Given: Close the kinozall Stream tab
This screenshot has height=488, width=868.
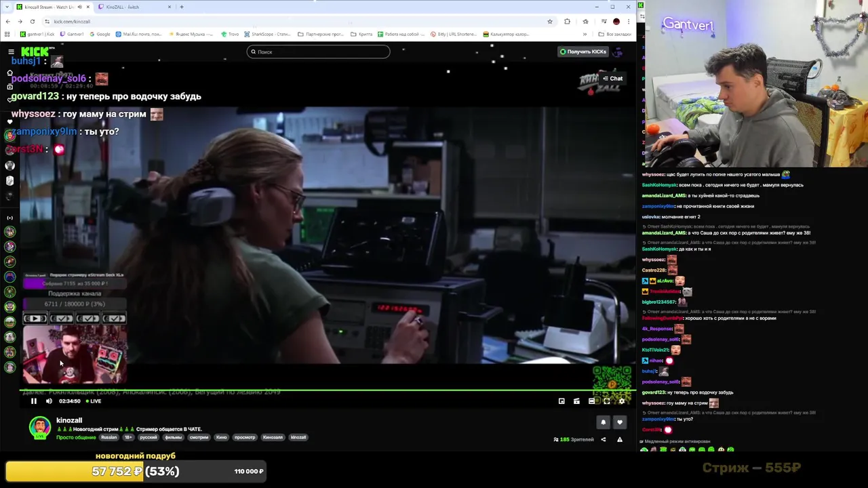Looking at the screenshot, I should (87, 7).
